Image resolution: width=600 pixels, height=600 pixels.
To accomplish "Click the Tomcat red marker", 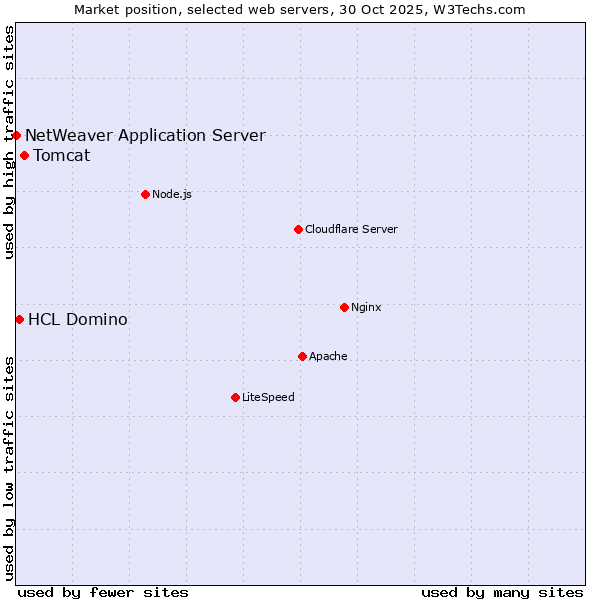I will pyautogui.click(x=24, y=155).
